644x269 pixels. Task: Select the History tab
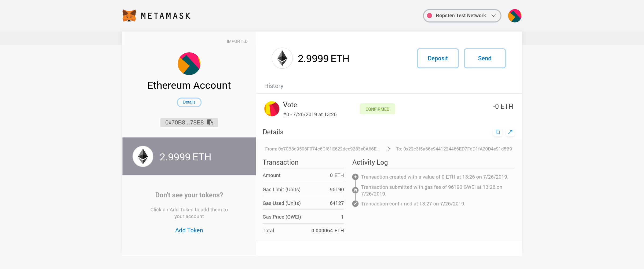(x=274, y=86)
